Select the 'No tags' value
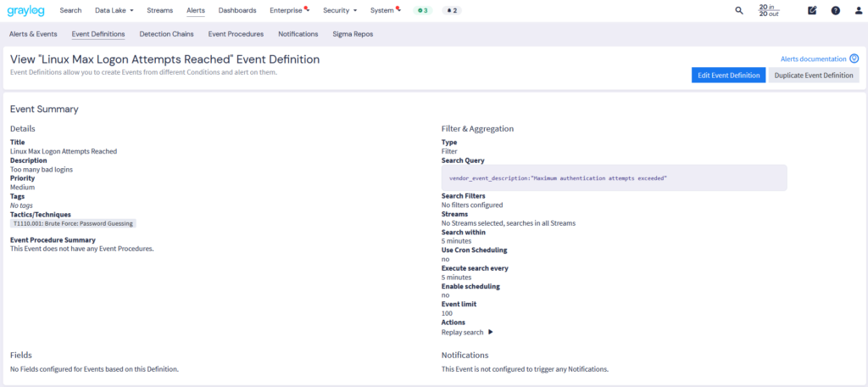Image resolution: width=868 pixels, height=387 pixels. pos(21,205)
